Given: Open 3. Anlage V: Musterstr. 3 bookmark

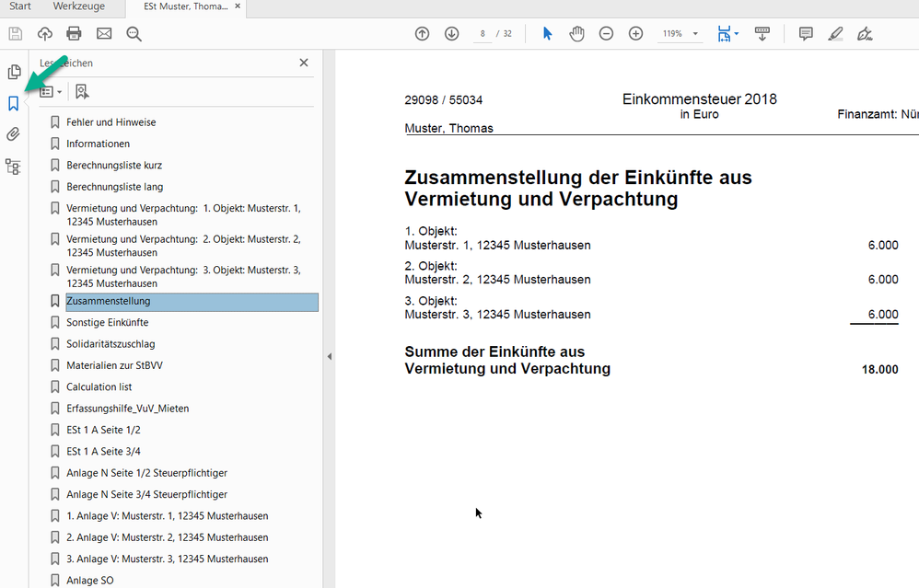Looking at the screenshot, I should point(167,559).
